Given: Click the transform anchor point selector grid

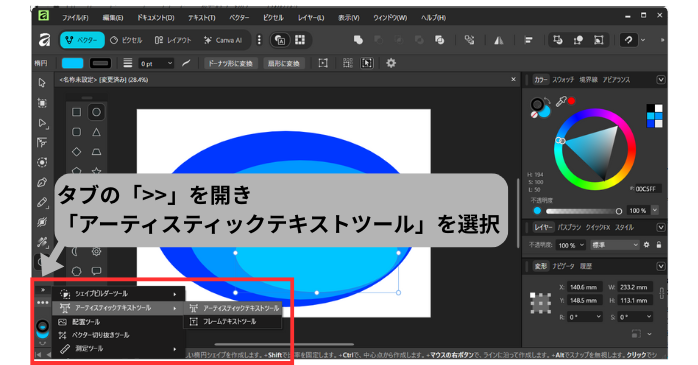Looking at the screenshot, I should click(x=540, y=303).
